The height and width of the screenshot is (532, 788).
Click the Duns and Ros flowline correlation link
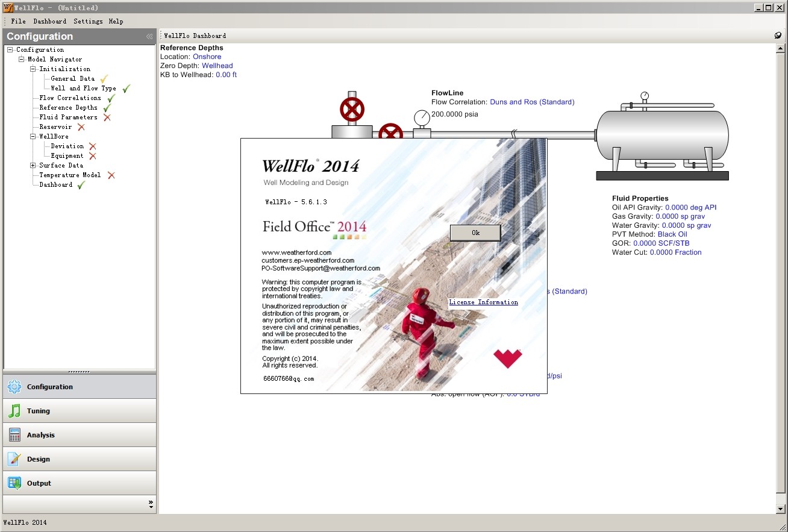[532, 102]
